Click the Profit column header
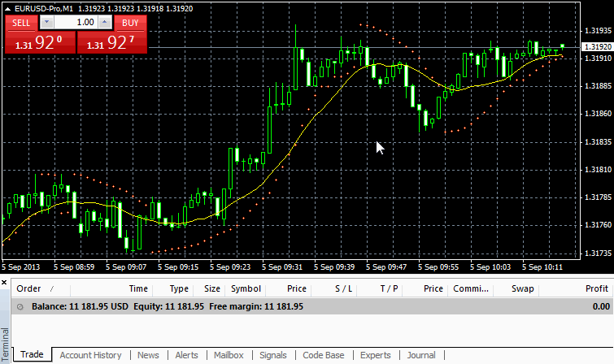 click(596, 288)
